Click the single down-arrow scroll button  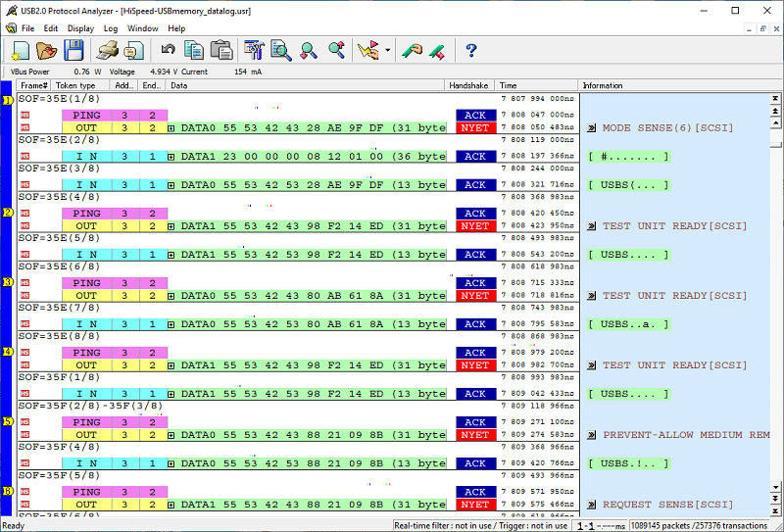click(x=775, y=487)
